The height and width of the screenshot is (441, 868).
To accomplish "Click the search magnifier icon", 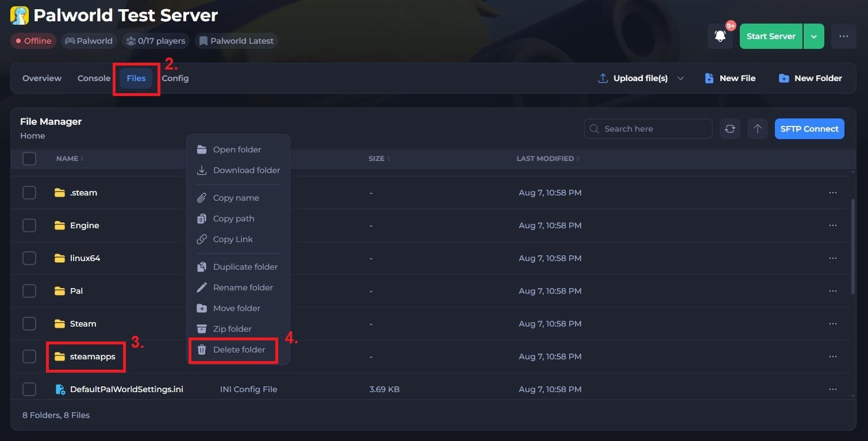I will pos(594,129).
